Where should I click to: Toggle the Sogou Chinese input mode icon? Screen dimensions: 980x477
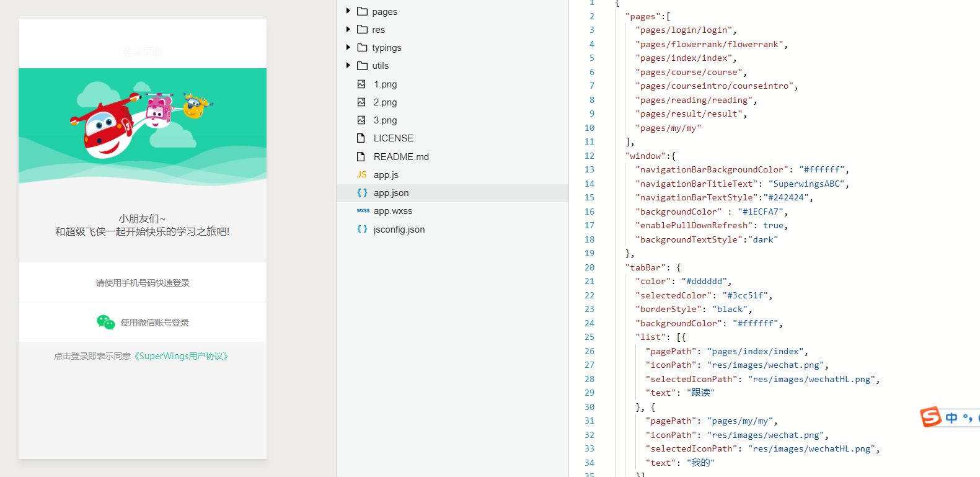(951, 418)
